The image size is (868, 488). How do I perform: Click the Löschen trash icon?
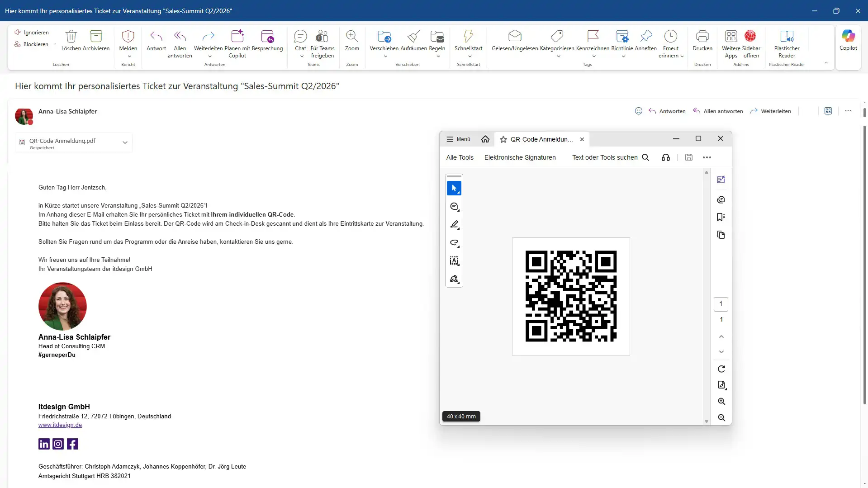click(x=71, y=36)
